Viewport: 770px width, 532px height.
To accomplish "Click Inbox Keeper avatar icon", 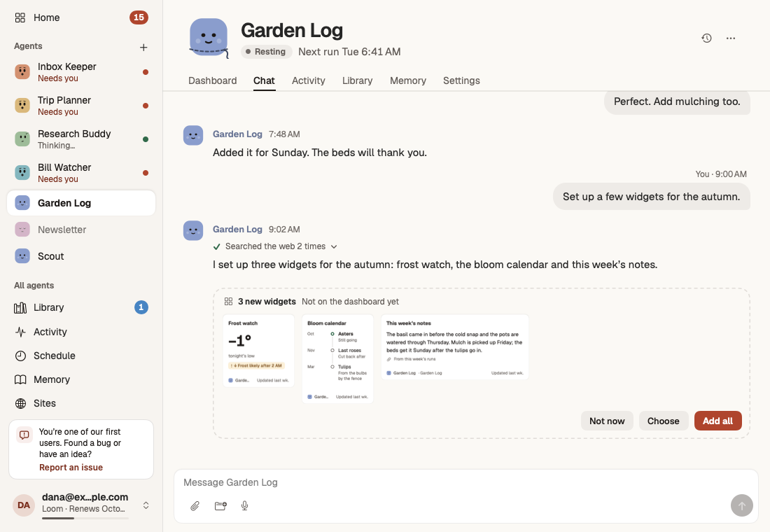I will tap(22, 71).
